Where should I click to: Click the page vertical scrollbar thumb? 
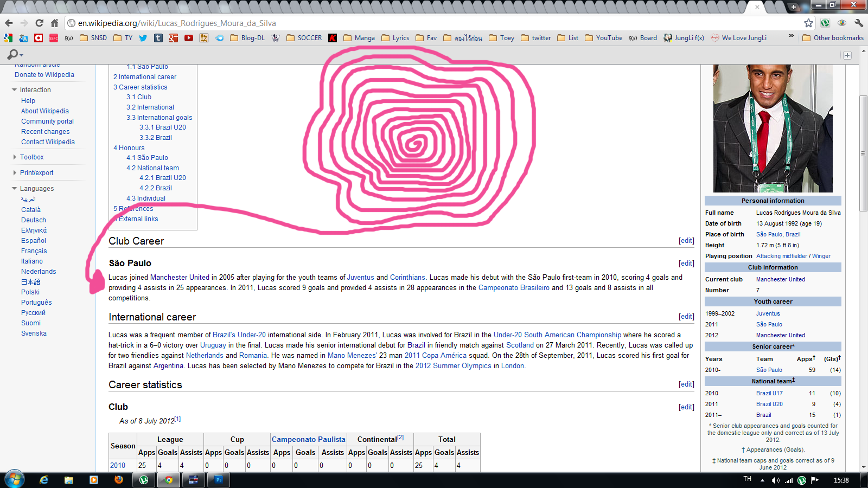(863, 153)
